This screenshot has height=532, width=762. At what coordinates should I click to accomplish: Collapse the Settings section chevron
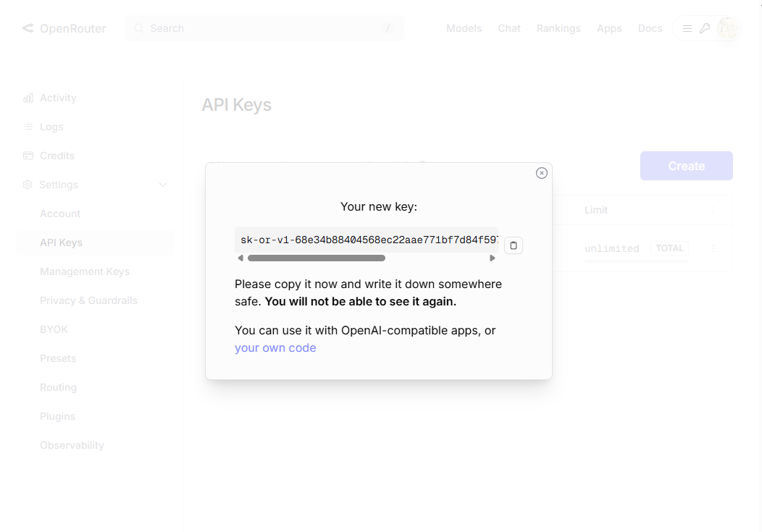pos(163,185)
